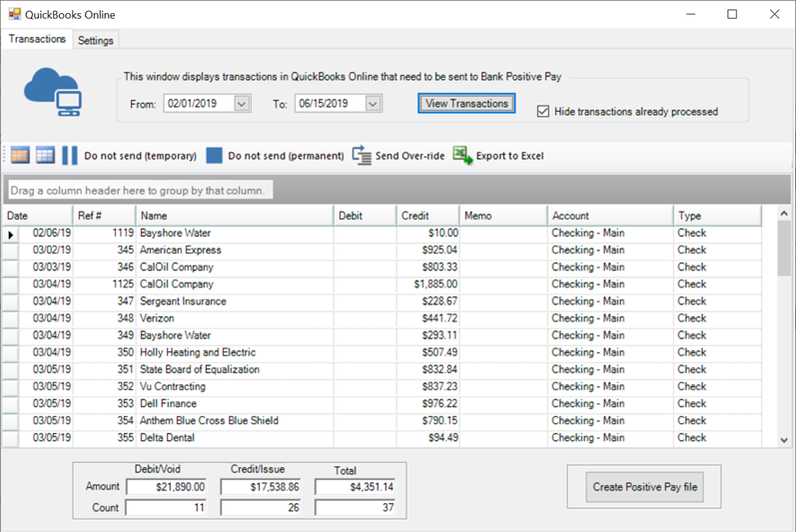Click the Debit/Void Amount field $21,890.00
The width and height of the screenshot is (796, 532).
click(166, 487)
